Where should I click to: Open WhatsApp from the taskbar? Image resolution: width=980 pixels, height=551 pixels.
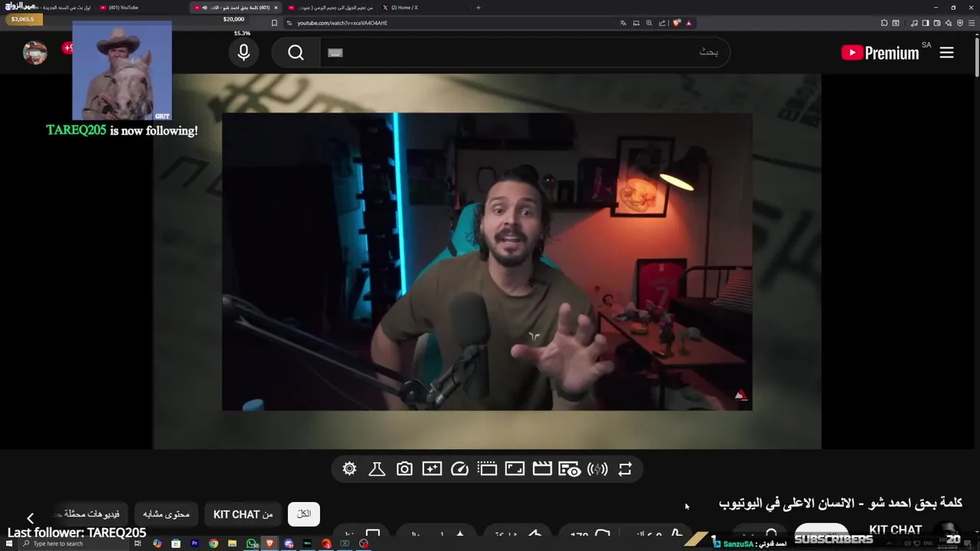click(251, 543)
